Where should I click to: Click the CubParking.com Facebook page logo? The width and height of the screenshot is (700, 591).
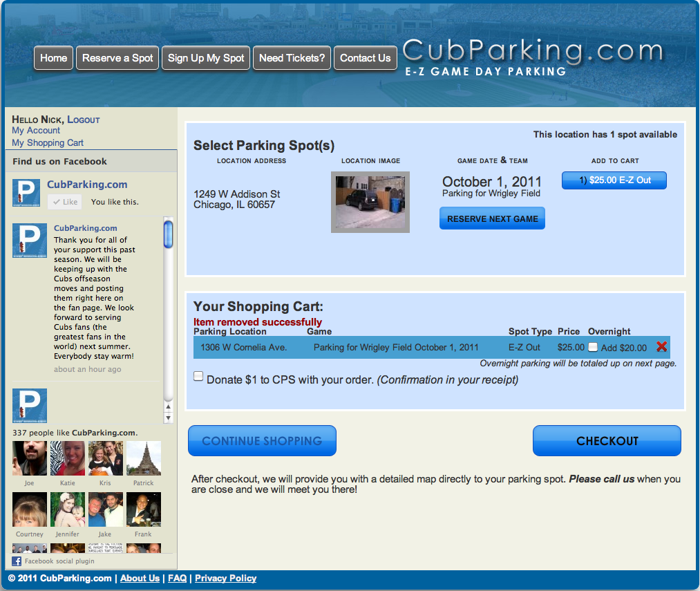pyautogui.click(x=26, y=193)
